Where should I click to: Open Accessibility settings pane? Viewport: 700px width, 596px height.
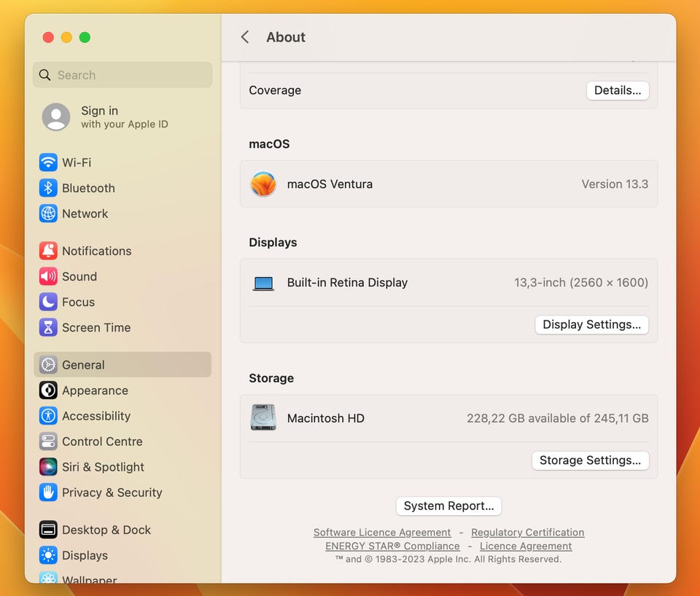(96, 416)
